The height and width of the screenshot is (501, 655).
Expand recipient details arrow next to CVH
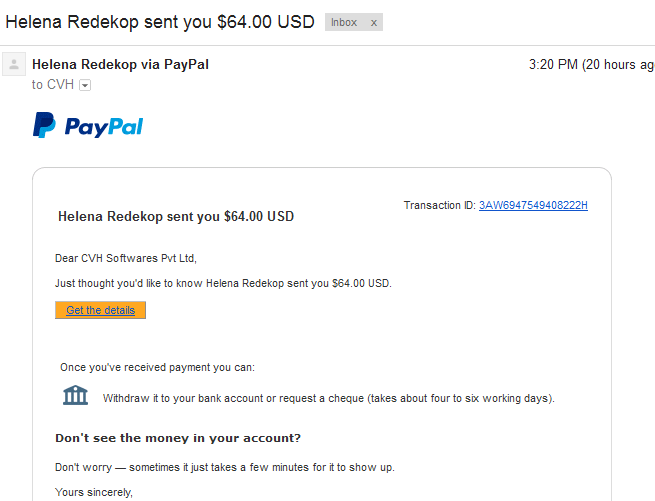pyautogui.click(x=85, y=85)
